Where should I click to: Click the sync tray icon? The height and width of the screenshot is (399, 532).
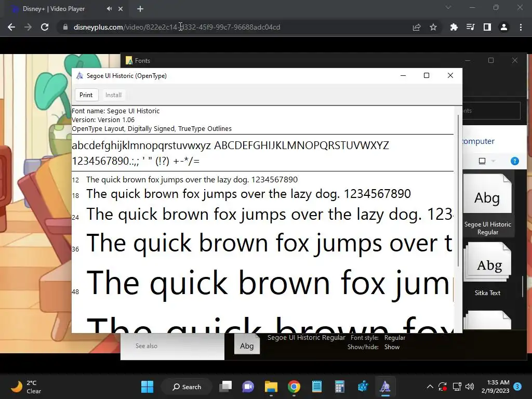[x=443, y=387]
